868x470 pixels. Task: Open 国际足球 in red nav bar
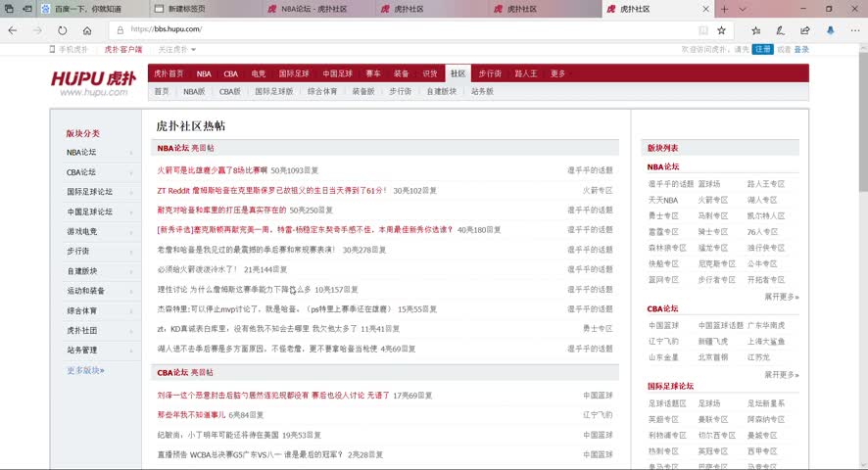click(294, 73)
